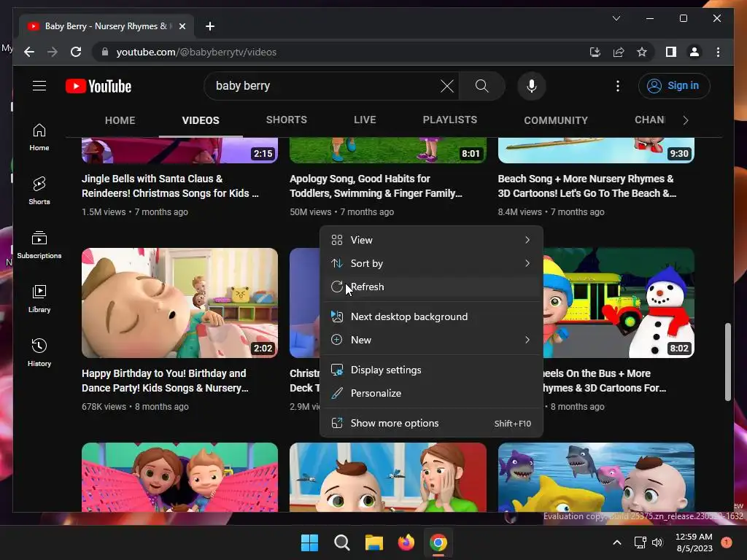Click the browser back arrow
Viewport: 747px width, 560px height.
(29, 52)
